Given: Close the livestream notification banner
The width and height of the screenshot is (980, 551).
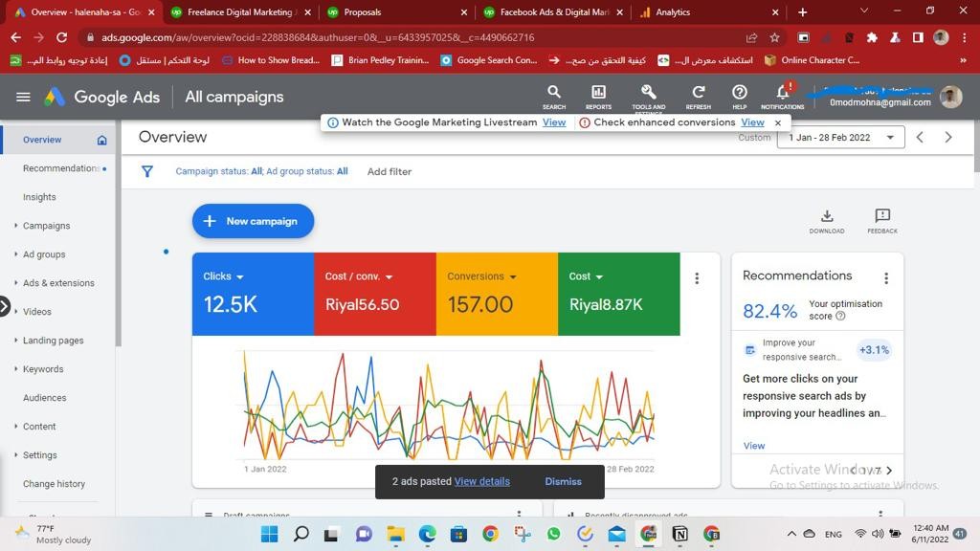Looking at the screenshot, I should coord(778,123).
